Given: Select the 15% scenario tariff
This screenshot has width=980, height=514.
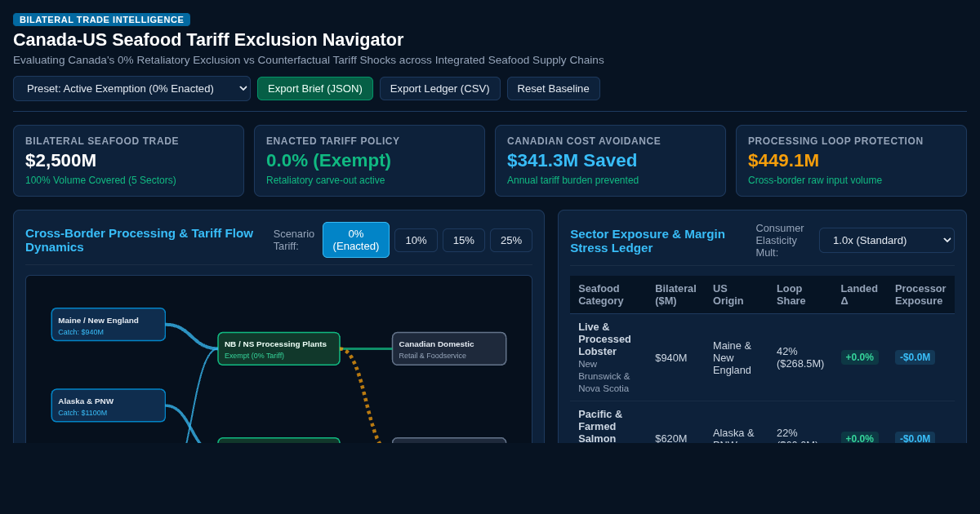Looking at the screenshot, I should click(464, 240).
